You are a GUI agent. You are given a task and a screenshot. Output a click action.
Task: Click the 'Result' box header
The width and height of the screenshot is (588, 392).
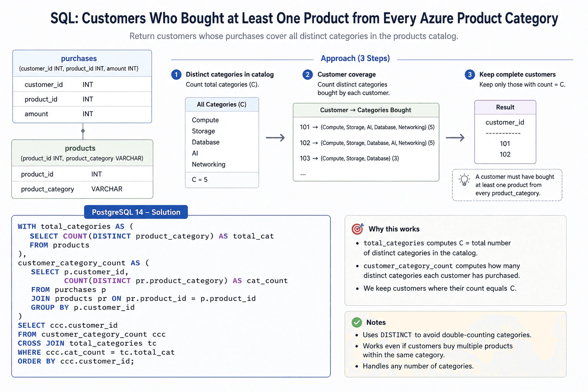(505, 107)
